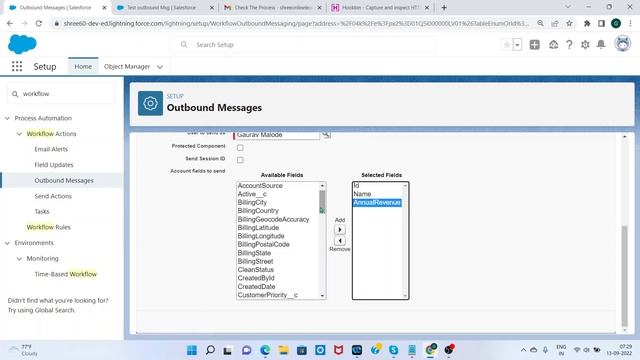Click Quick Find box containing workflow
This screenshot has width=640, height=360.
point(61,94)
